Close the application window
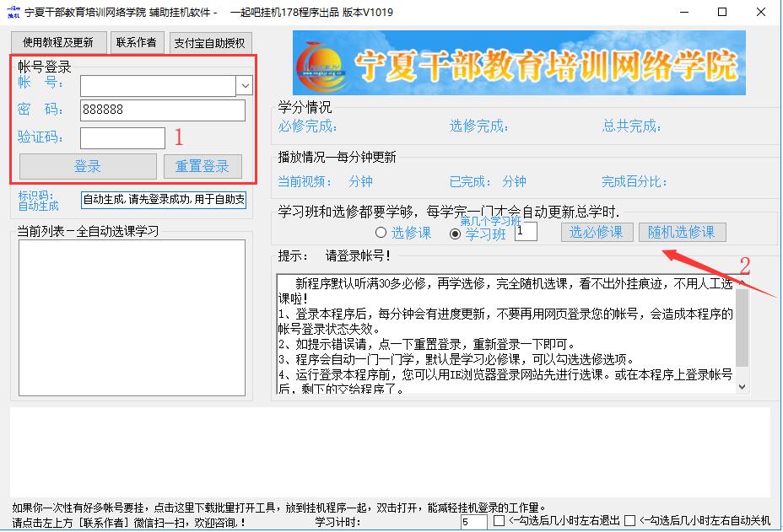This screenshot has width=783, height=532. tap(760, 12)
